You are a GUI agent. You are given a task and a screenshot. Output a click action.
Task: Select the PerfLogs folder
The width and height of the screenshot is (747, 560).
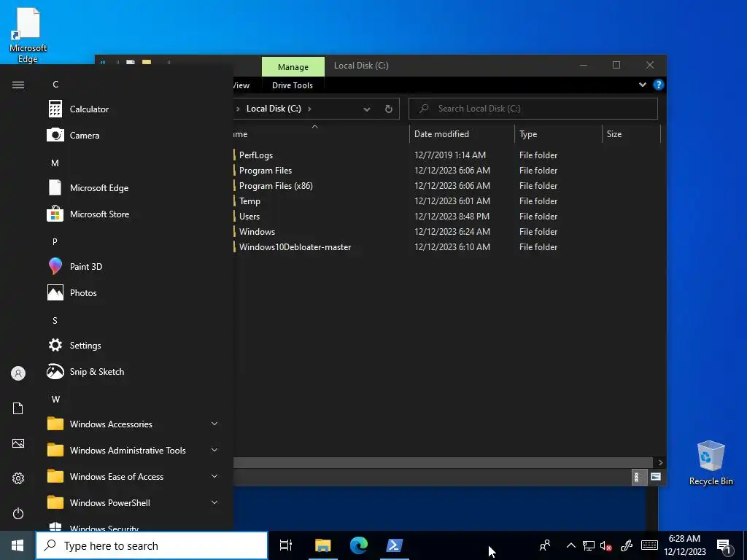[x=256, y=155]
